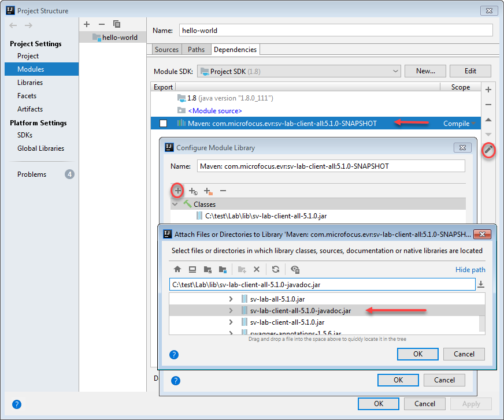Click the library Name field in Configure Module Library
Viewport: 504px width, 420px height.
click(331, 166)
